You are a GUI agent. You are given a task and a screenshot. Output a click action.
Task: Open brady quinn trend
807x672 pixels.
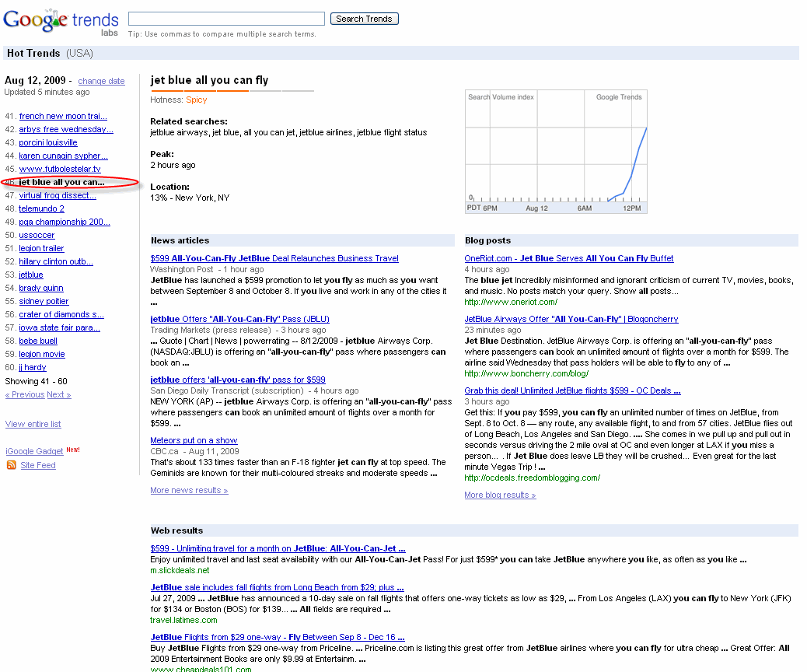[x=41, y=288]
